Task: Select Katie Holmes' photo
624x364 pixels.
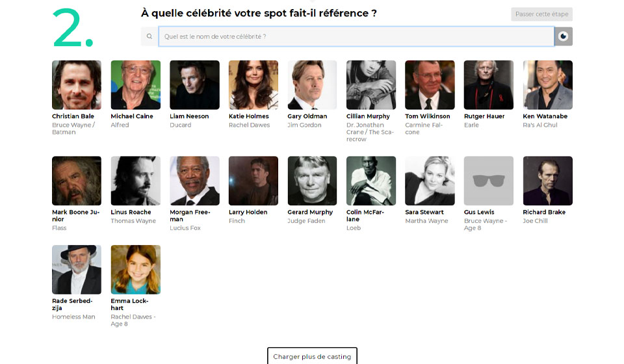Action: point(253,85)
